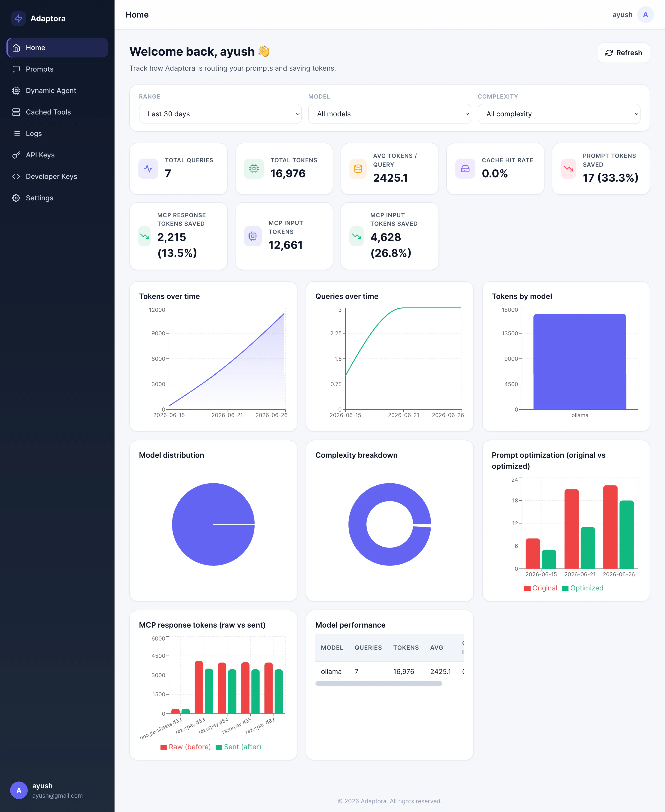This screenshot has width=665, height=812.
Task: Click the MODEL column header
Action: (332, 648)
